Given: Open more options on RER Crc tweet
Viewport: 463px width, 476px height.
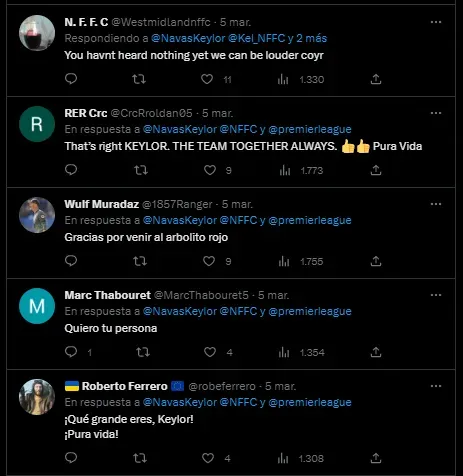Looking at the screenshot, I should click(x=436, y=113).
